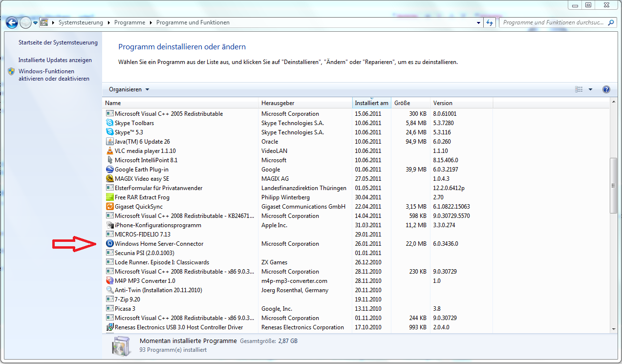Click publisher ZX Games
This screenshot has width=622, height=364.
[x=274, y=262]
